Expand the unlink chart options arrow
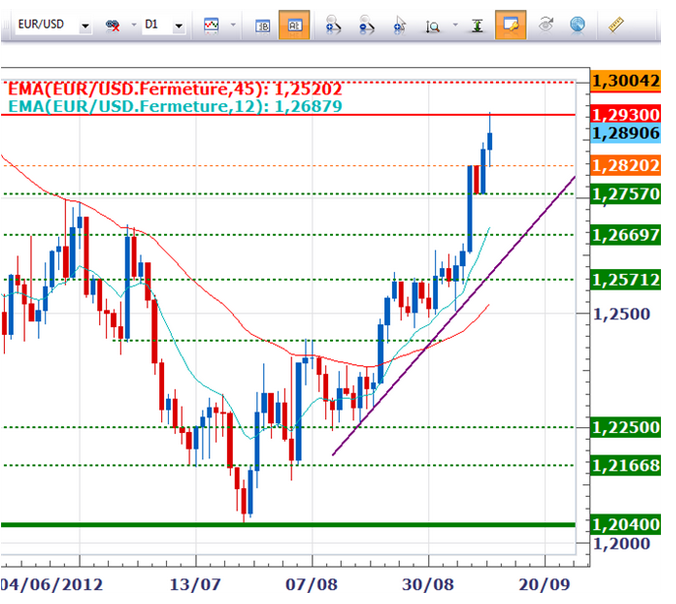Viewport: 676px width, 604px height. click(x=133, y=25)
